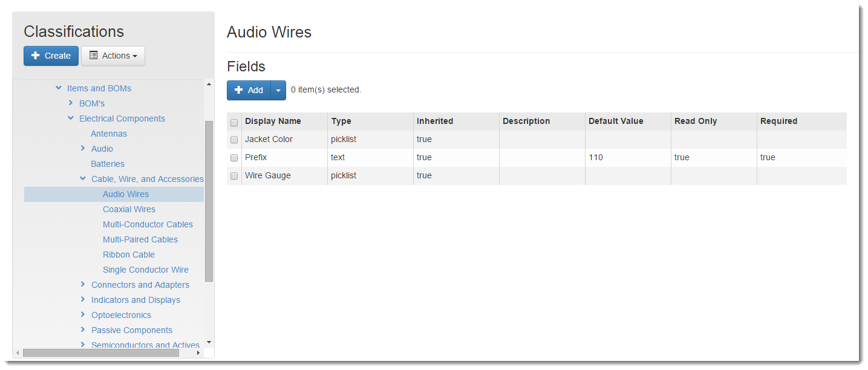Click the horizontal scroll right arrow

point(199,352)
